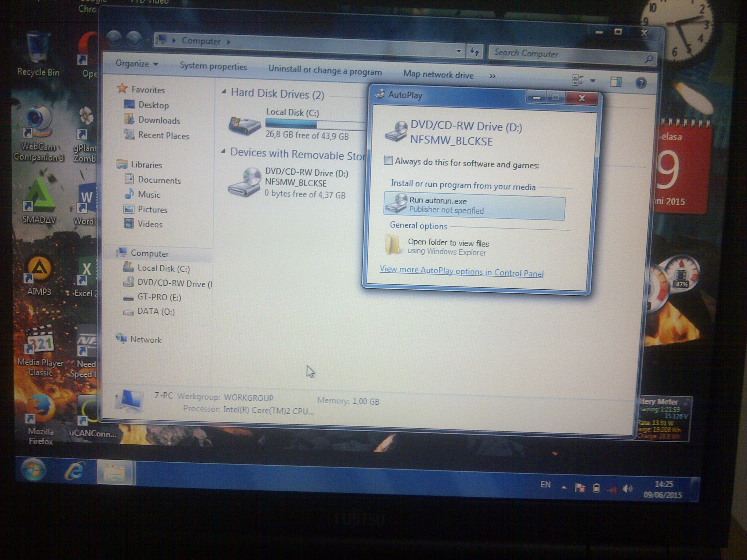Click the Windows Start orb

tap(34, 470)
